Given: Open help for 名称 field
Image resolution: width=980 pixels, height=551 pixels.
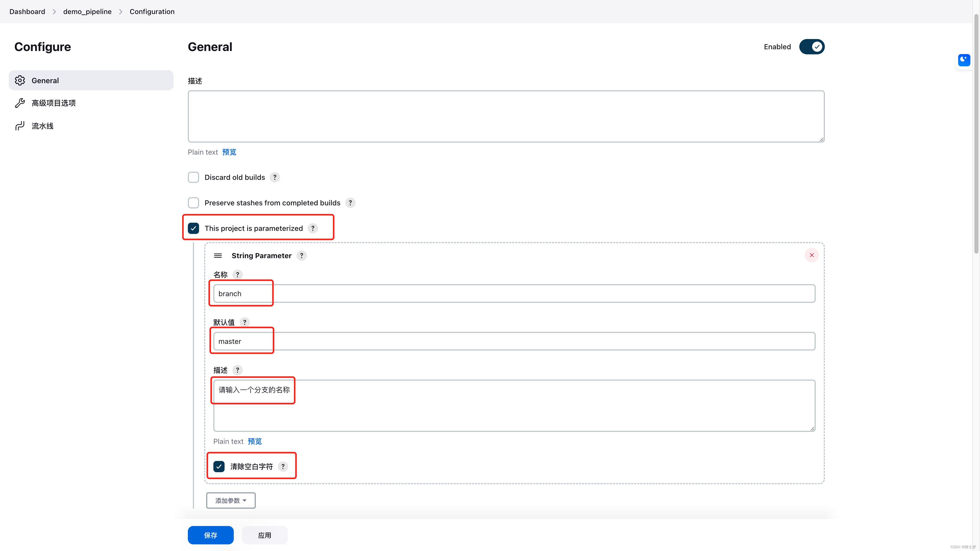Looking at the screenshot, I should (237, 274).
